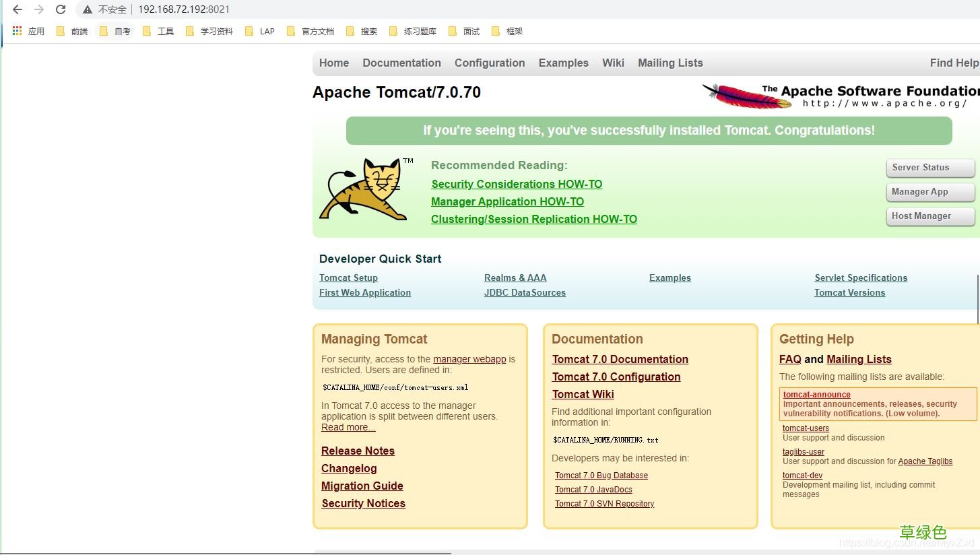The width and height of the screenshot is (980, 555).
Task: Open the 工具 bookmark folder
Action: pyautogui.click(x=158, y=31)
